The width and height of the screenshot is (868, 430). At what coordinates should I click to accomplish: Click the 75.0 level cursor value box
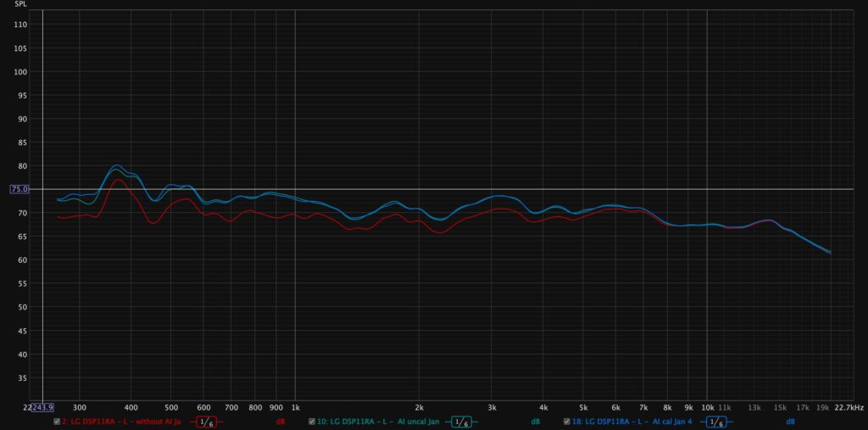[x=19, y=189]
